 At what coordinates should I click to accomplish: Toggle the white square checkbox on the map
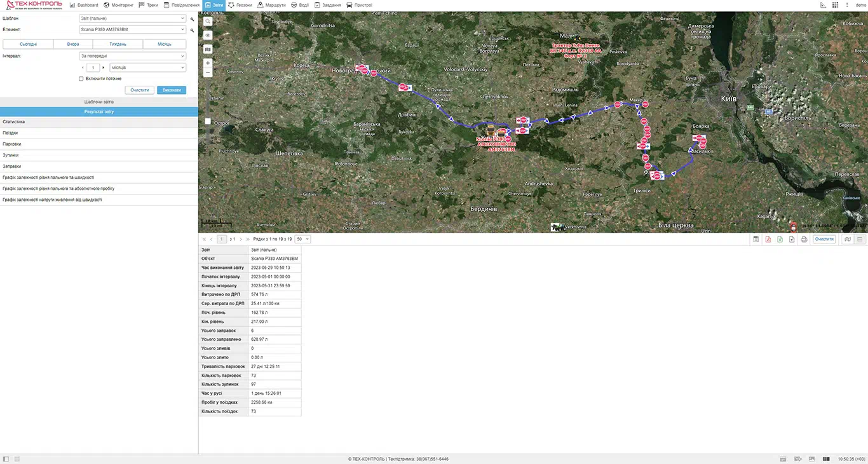pos(208,121)
